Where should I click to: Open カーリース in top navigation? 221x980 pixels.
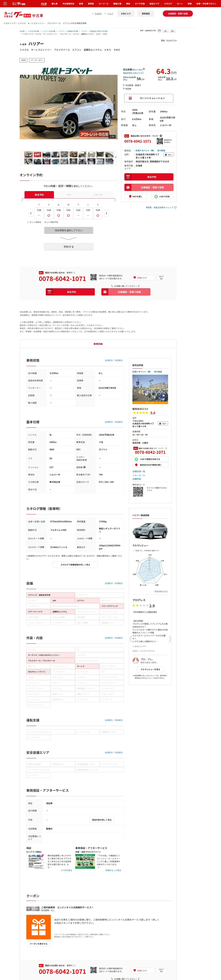click(103, 3)
